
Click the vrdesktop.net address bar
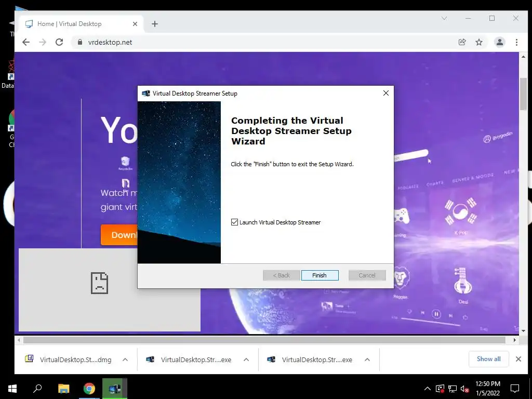[264, 42]
